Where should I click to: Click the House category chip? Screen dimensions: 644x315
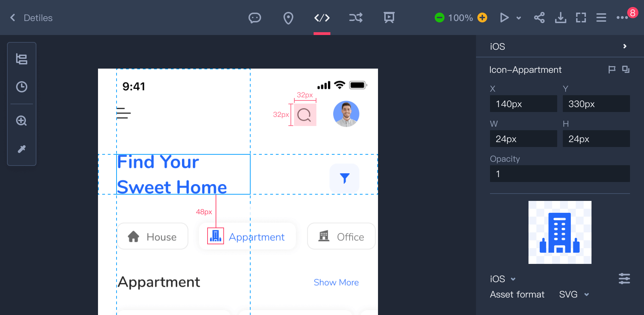(152, 236)
